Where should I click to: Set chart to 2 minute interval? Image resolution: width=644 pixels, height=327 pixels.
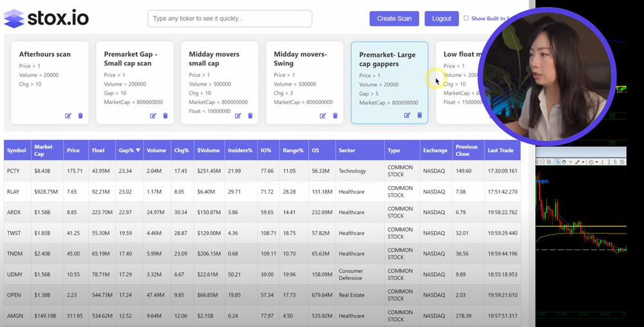click(x=609, y=162)
